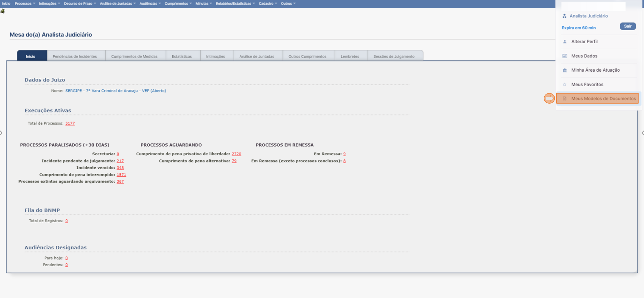Click the Minha Área de Atuação building icon

point(565,70)
